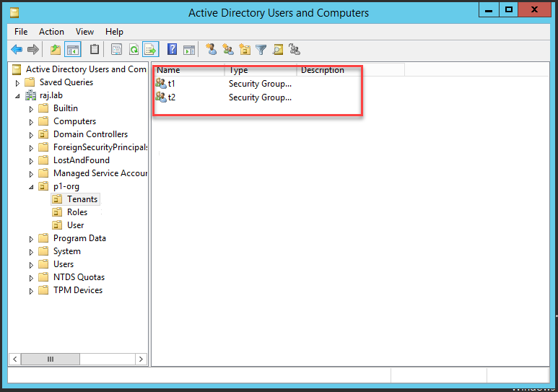Open the View menu
The image size is (558, 392).
(x=84, y=32)
